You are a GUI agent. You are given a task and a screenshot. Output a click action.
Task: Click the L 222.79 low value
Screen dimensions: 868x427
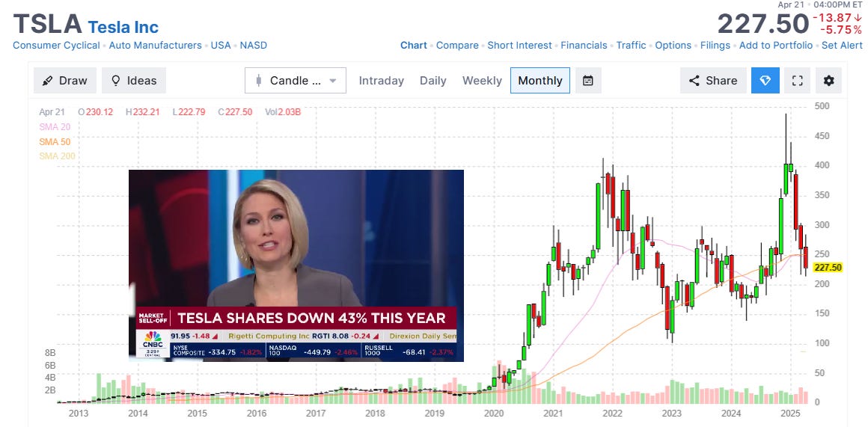tap(189, 112)
